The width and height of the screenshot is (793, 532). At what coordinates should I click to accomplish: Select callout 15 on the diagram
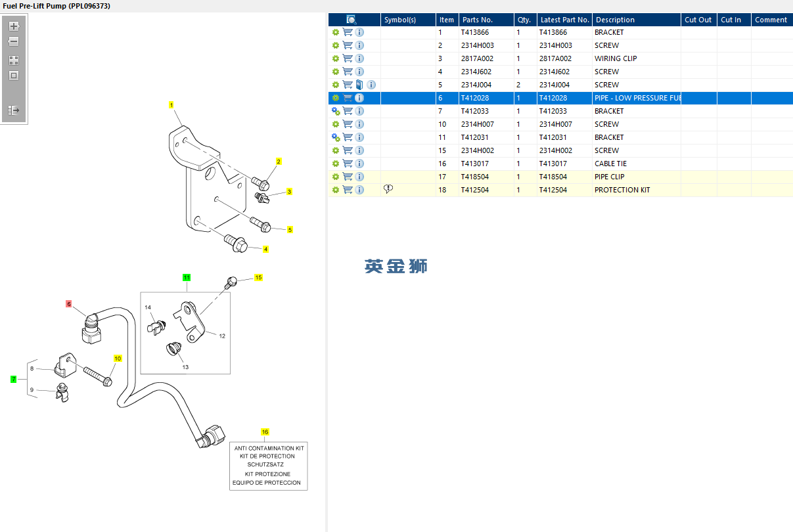tap(258, 278)
